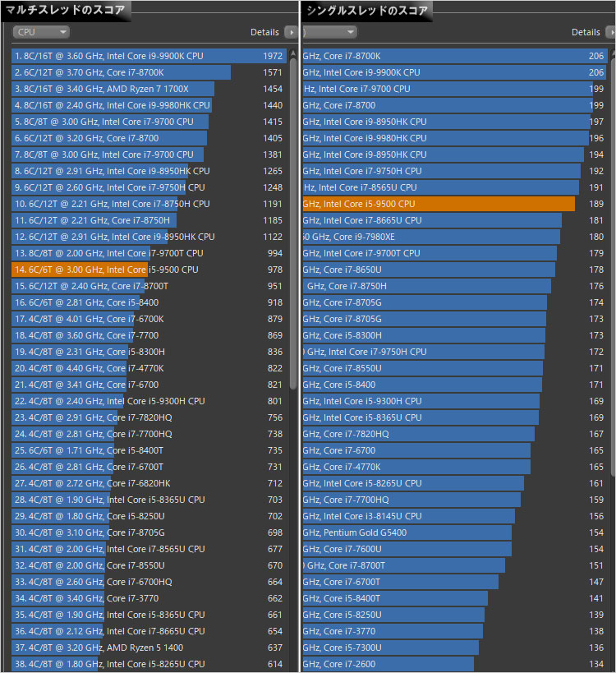616x673 pixels.
Task: Click Details label in single-thread panel
Action: pyautogui.click(x=586, y=32)
